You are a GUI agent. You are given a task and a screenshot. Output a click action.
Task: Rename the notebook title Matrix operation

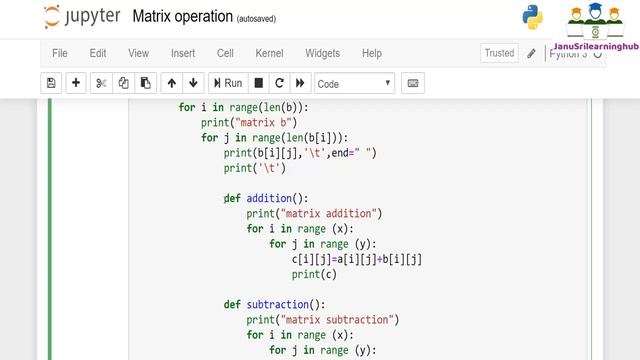tap(182, 17)
